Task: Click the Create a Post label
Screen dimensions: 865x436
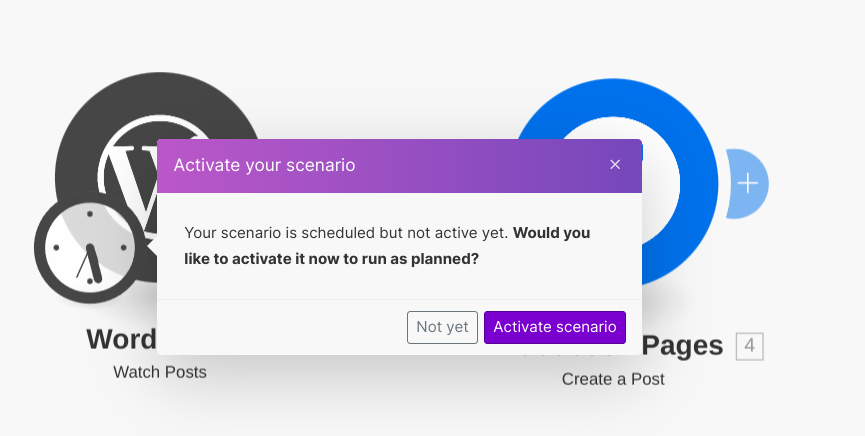Action: (613, 379)
